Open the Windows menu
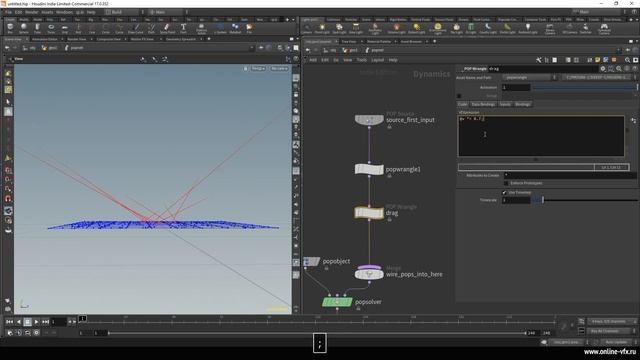This screenshot has width=640, height=360. (x=64, y=12)
